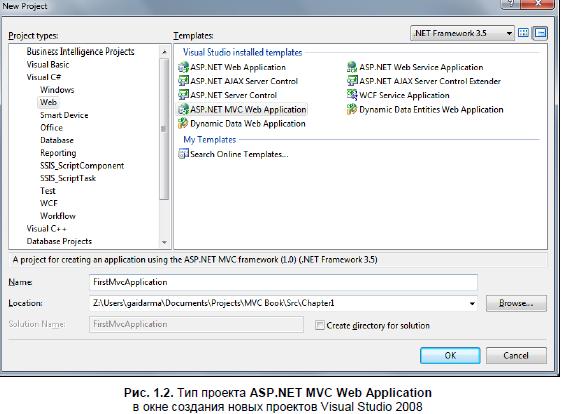Image resolution: width=565 pixels, height=414 pixels.
Task: Choose WCF Service Application template icon
Action: 352,95
